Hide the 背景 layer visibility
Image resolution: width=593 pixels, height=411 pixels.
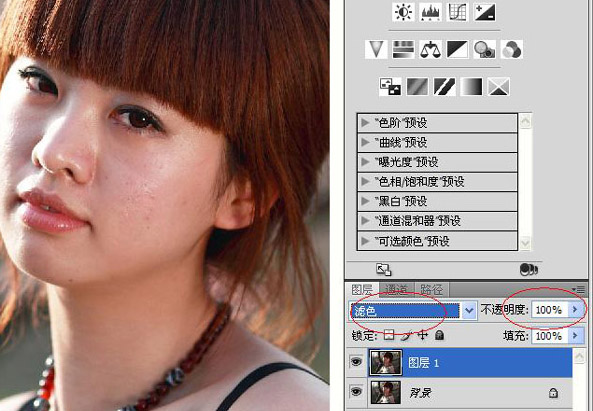click(356, 392)
